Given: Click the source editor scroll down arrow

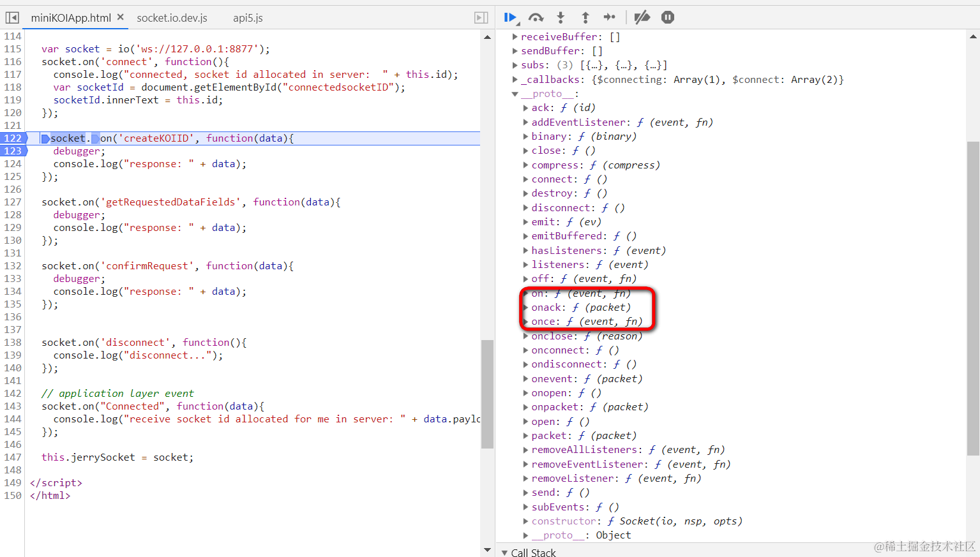Looking at the screenshot, I should click(488, 549).
